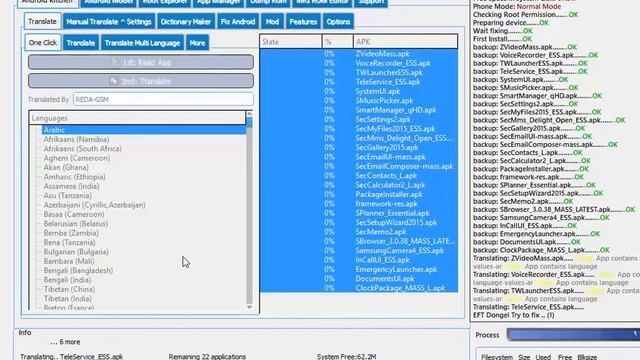Click the languages list scrollbar down arrow
The width and height of the screenshot is (640, 360).
(x=249, y=307)
